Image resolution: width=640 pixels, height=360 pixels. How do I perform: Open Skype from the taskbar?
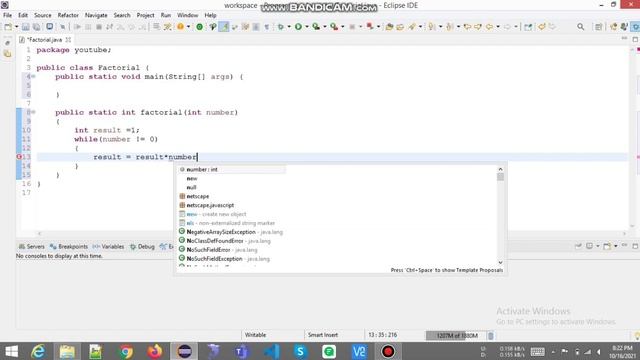point(300,351)
